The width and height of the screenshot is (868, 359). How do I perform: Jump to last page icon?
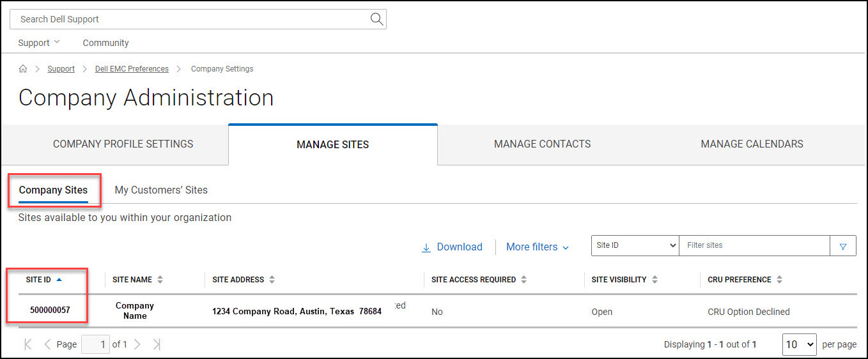157,344
